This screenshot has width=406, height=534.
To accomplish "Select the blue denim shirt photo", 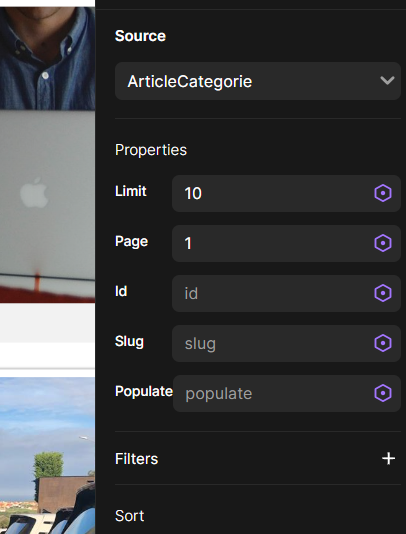I will point(47,58).
